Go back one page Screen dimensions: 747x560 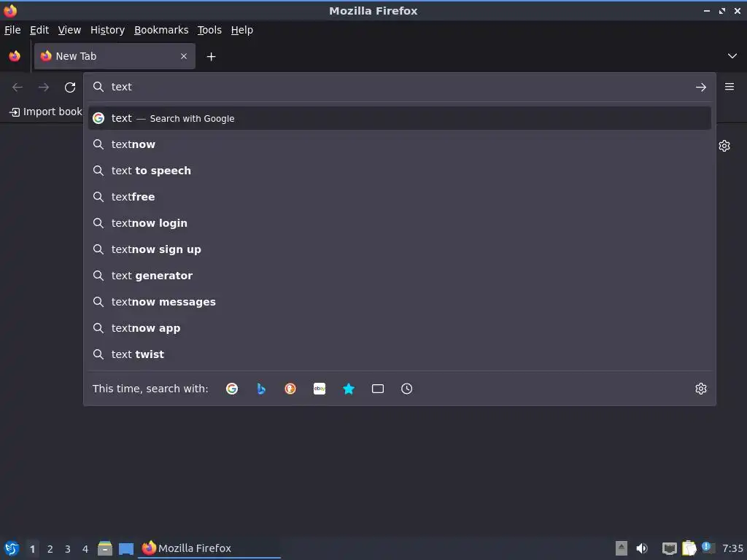coord(18,87)
